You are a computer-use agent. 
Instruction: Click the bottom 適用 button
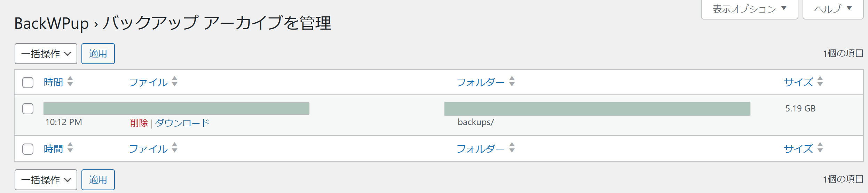98,180
